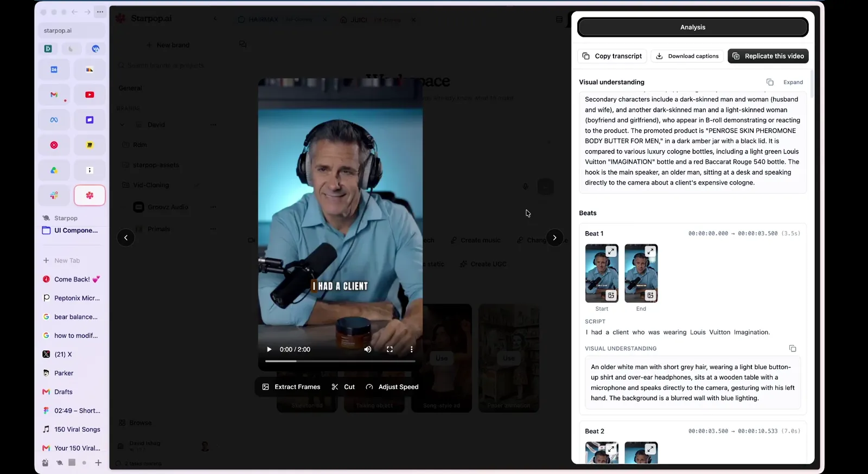The width and height of the screenshot is (868, 474).
Task: Switch to the how to modif... tab
Action: click(x=71, y=336)
